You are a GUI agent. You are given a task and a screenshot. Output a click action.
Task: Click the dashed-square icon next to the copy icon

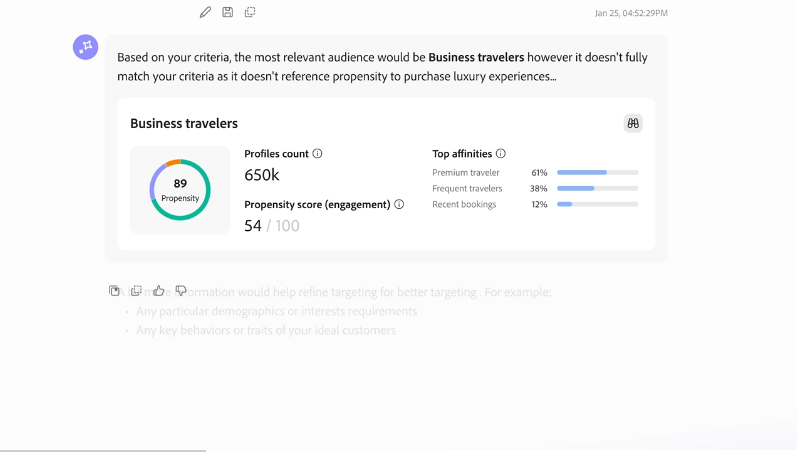136,291
